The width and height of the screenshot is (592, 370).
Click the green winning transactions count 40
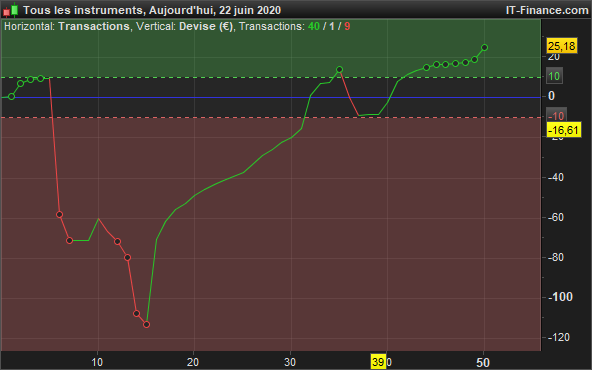click(314, 26)
